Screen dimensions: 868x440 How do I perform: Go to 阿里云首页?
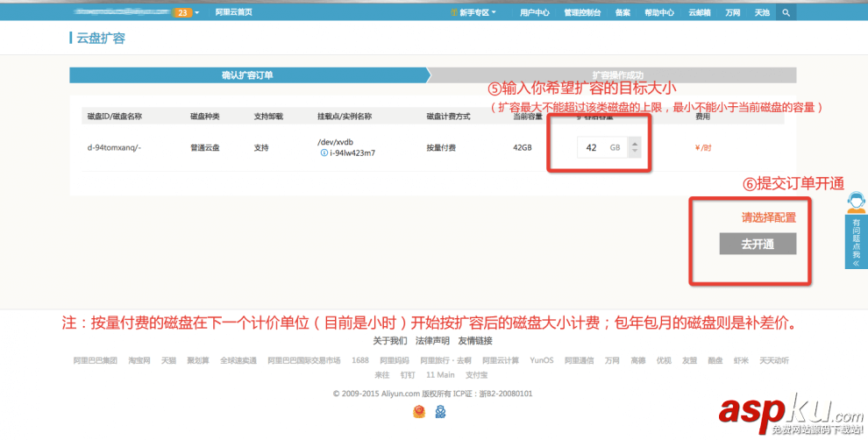pos(233,12)
